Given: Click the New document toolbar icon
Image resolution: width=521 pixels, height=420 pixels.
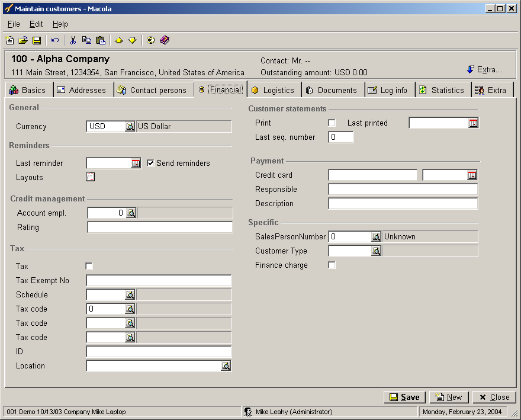Looking at the screenshot, I should pyautogui.click(x=9, y=40).
